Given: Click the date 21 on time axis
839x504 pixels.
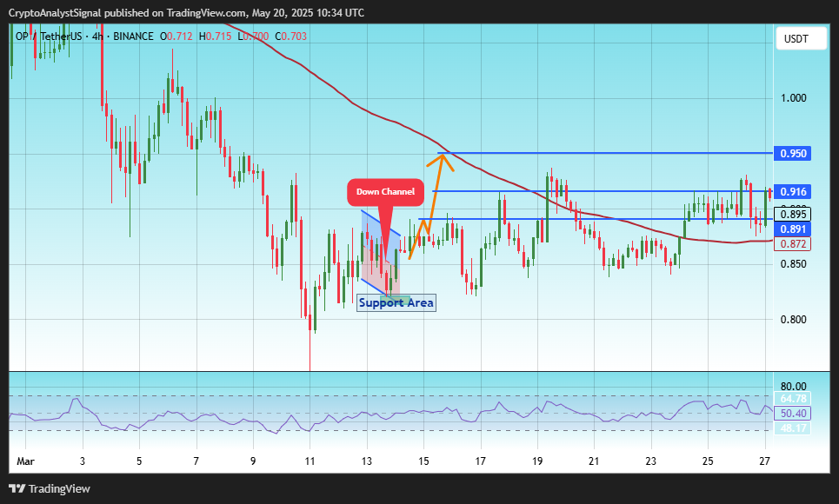Looking at the screenshot, I should tap(594, 461).
